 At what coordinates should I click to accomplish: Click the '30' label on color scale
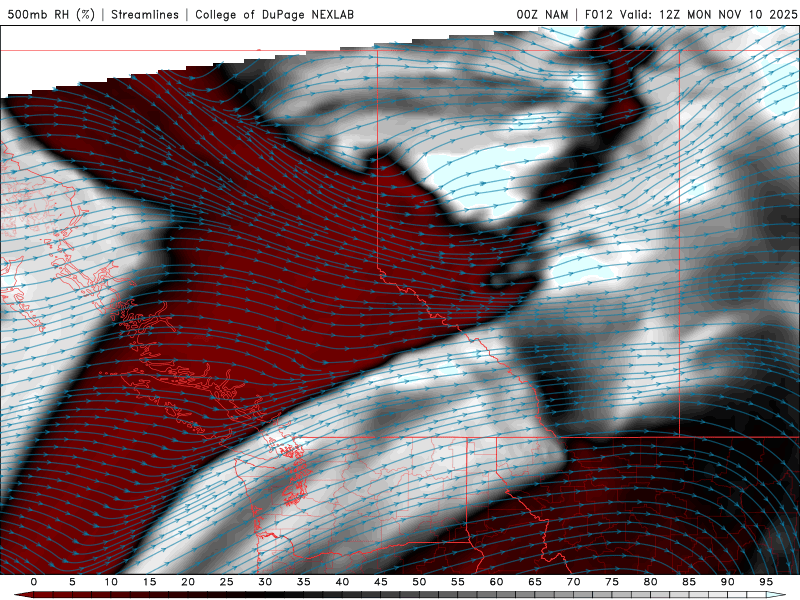point(265,582)
